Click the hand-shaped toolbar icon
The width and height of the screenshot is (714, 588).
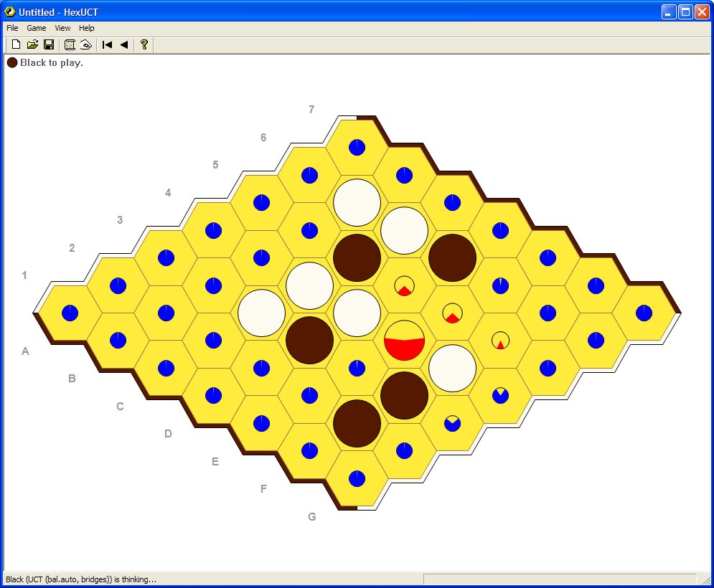tap(85, 44)
